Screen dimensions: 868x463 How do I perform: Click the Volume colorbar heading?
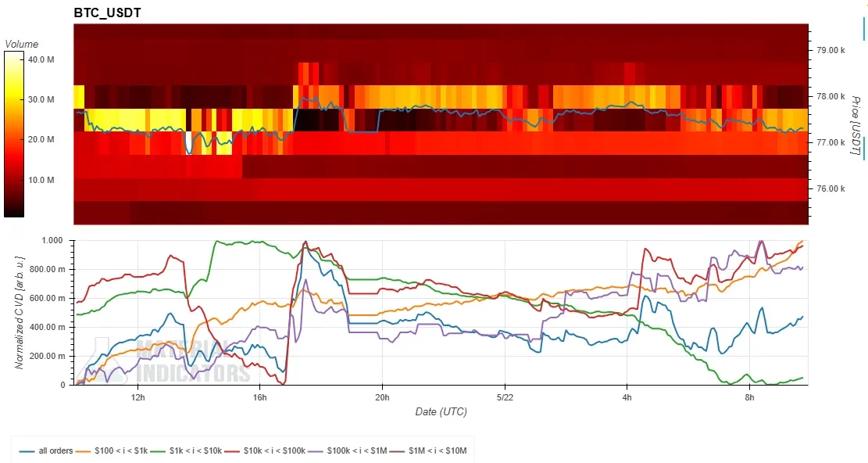pos(22,45)
